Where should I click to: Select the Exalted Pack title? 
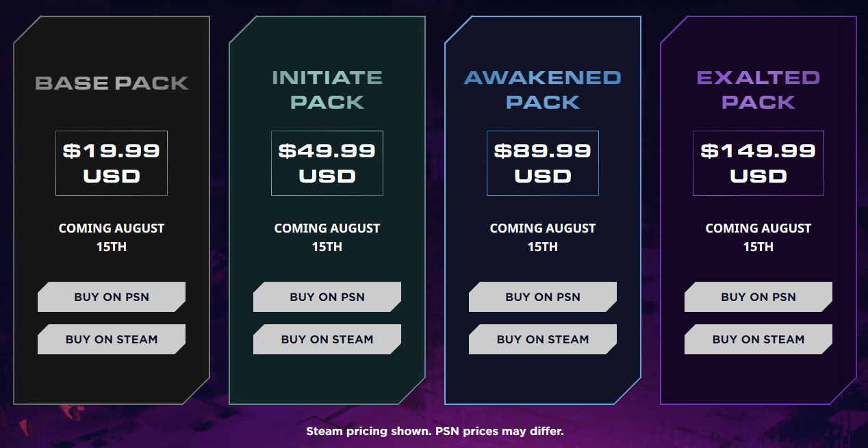[758, 90]
